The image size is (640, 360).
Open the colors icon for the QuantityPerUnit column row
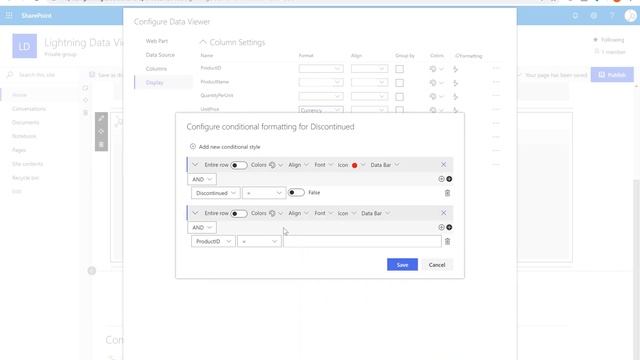point(433,96)
